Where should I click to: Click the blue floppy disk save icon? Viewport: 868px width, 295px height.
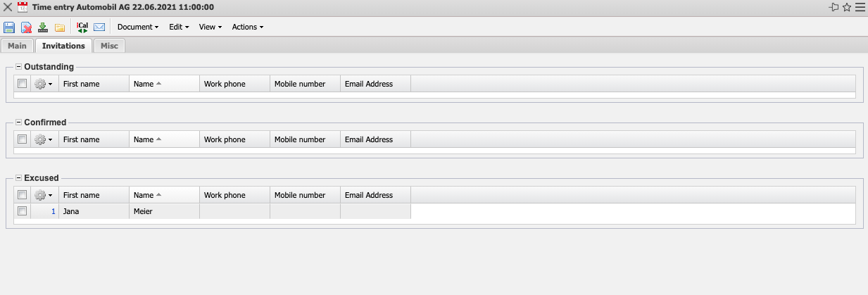pos(9,27)
